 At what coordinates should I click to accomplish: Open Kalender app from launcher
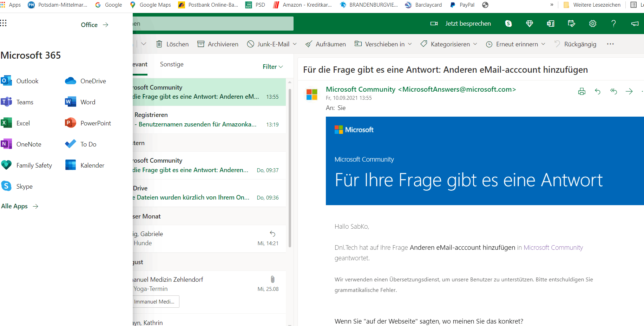(x=85, y=165)
